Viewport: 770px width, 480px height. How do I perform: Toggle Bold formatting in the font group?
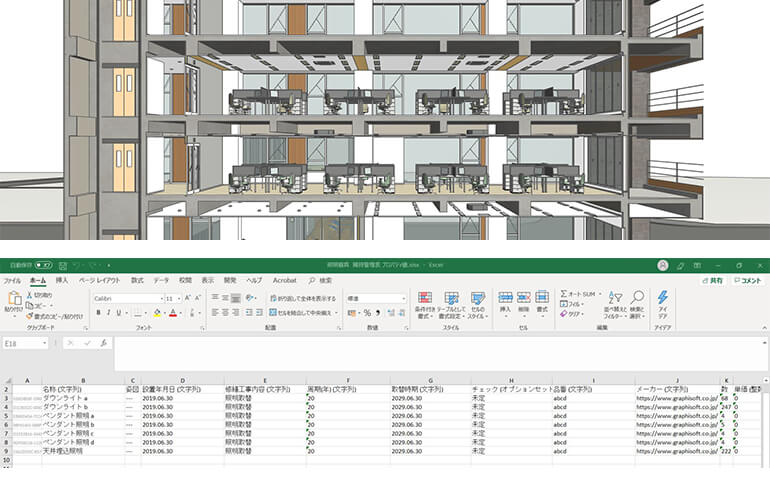click(x=98, y=313)
